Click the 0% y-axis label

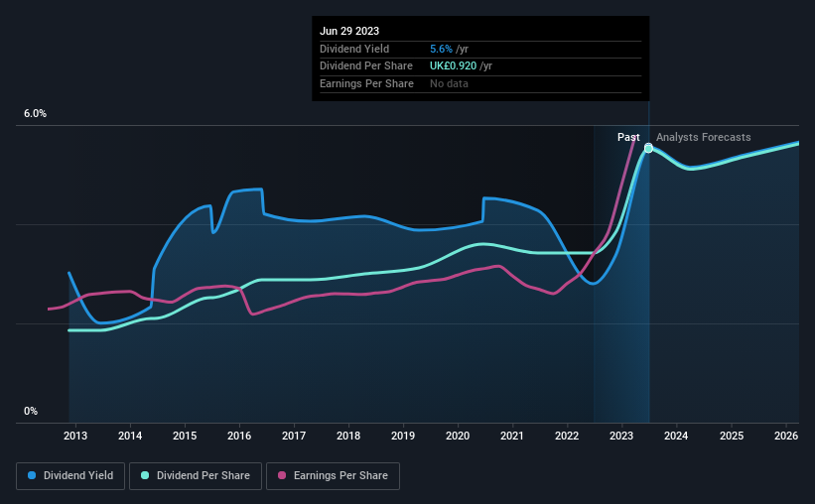click(x=31, y=411)
